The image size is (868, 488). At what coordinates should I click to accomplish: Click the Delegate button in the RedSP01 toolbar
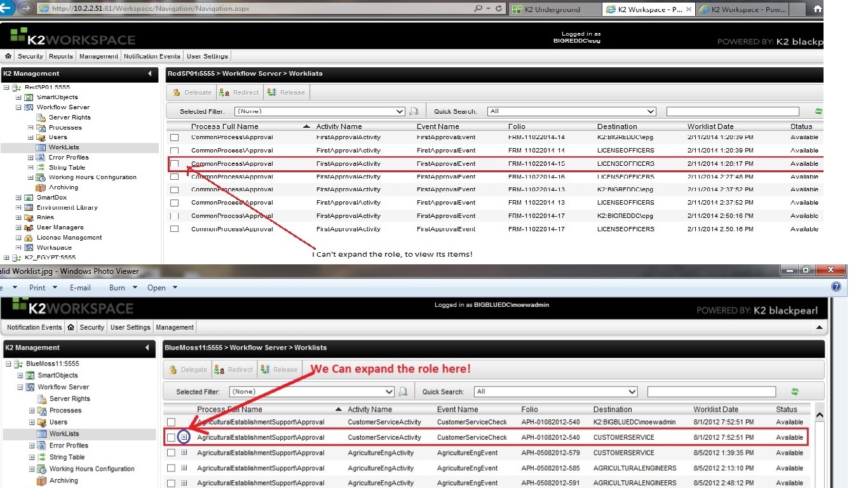192,92
